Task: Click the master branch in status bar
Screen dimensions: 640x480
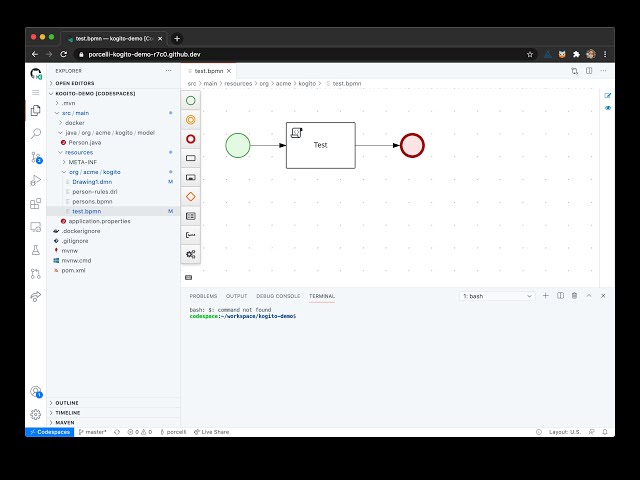Action: [x=92, y=432]
